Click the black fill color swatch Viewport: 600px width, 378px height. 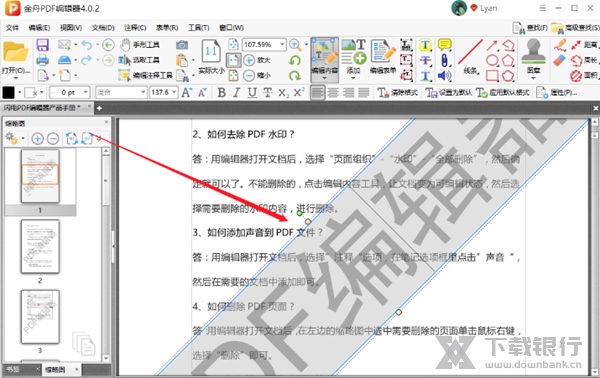click(x=8, y=93)
